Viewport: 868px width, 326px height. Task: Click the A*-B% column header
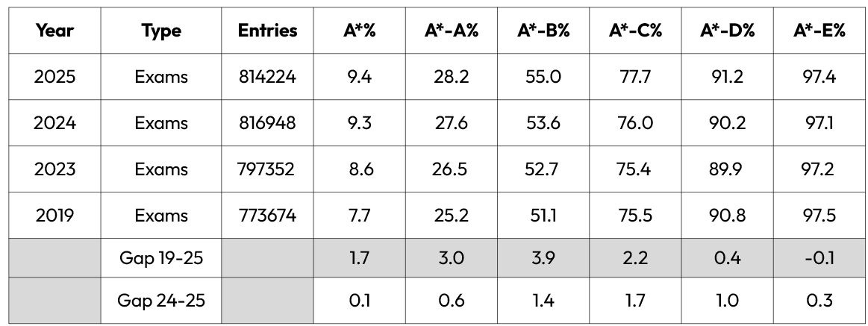point(543,31)
